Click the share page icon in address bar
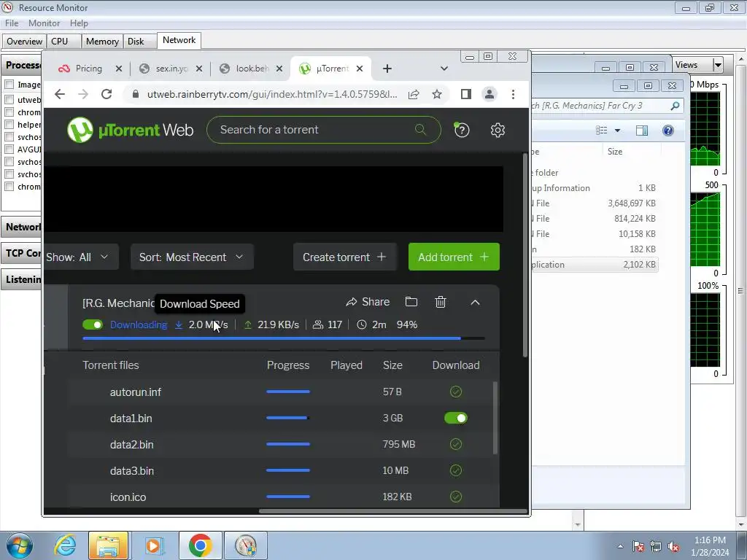Viewport: 747px width, 560px height. point(414,94)
